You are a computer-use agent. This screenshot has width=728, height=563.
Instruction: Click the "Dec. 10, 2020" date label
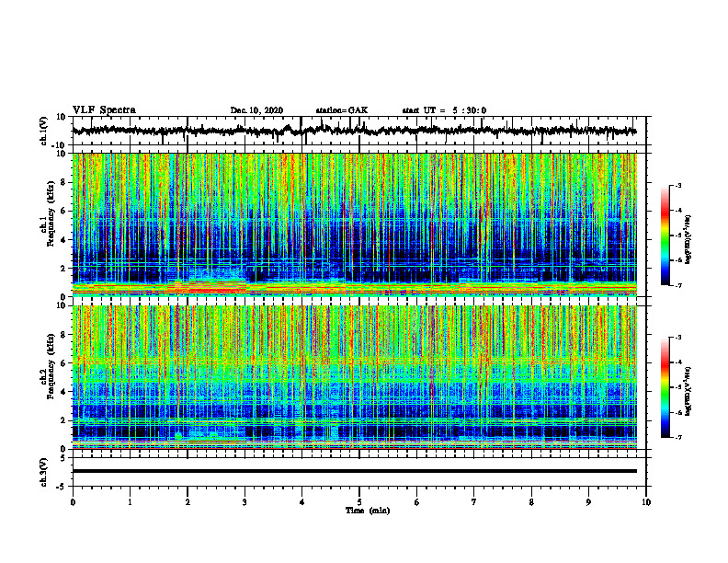click(x=256, y=110)
